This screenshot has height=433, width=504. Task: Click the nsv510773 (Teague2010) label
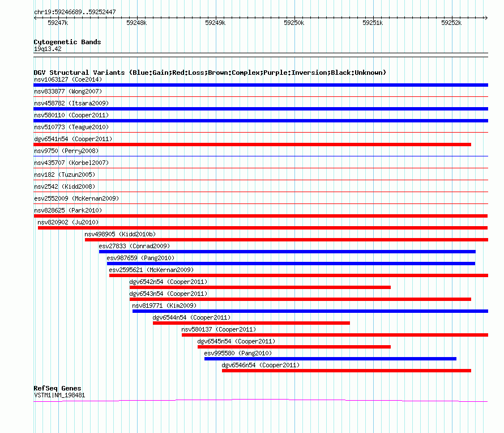click(71, 127)
